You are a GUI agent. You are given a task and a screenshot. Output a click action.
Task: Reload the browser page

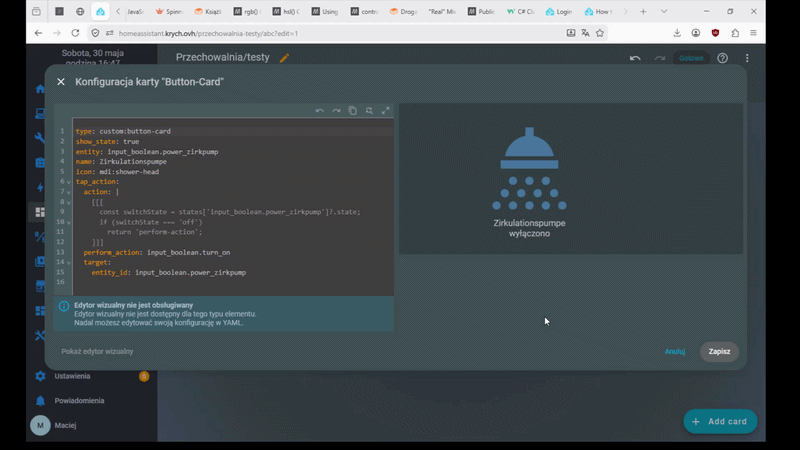point(75,33)
